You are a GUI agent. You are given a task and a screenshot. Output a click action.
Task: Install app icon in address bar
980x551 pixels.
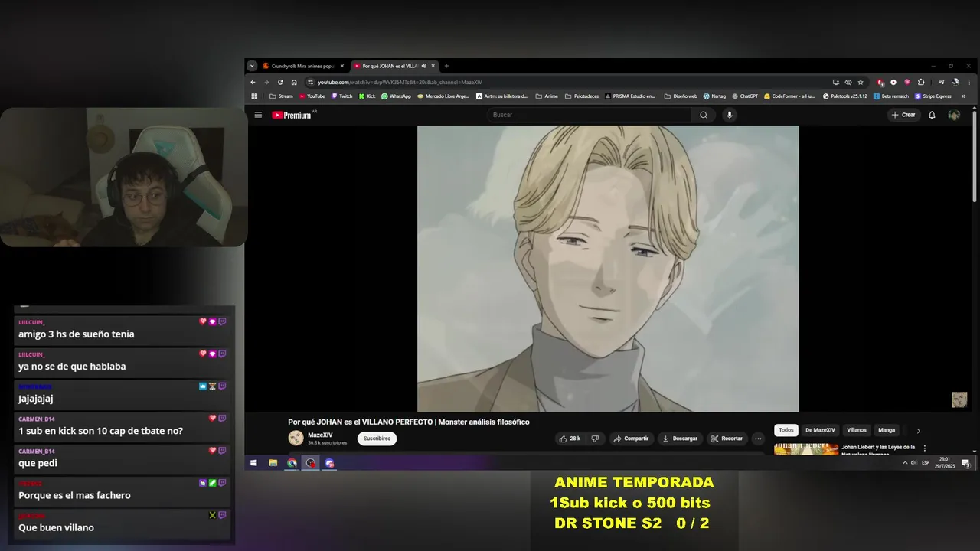coord(836,82)
